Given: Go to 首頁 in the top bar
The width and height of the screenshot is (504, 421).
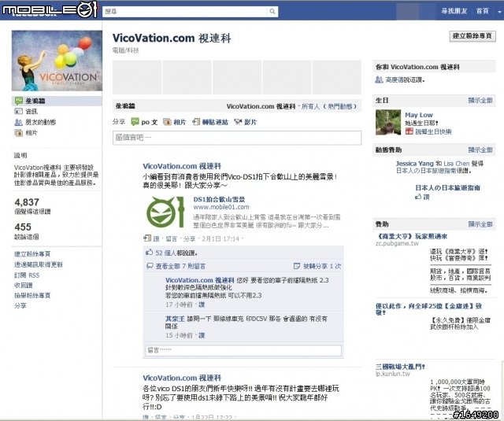Looking at the screenshot, I should [482, 11].
